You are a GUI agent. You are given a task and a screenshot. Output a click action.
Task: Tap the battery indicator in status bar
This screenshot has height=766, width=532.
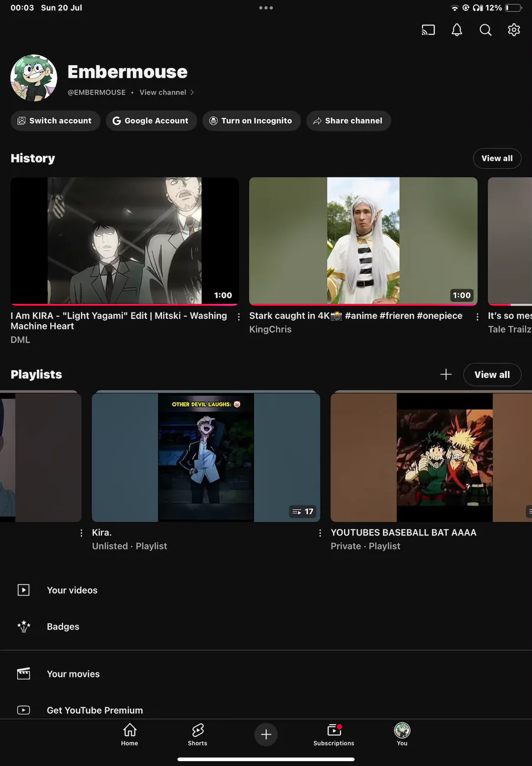513,8
